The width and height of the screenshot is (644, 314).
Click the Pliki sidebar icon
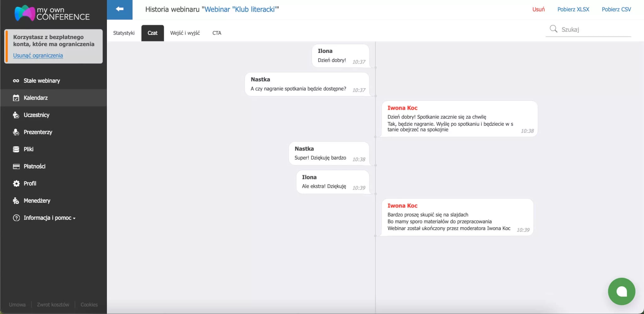pos(17,149)
